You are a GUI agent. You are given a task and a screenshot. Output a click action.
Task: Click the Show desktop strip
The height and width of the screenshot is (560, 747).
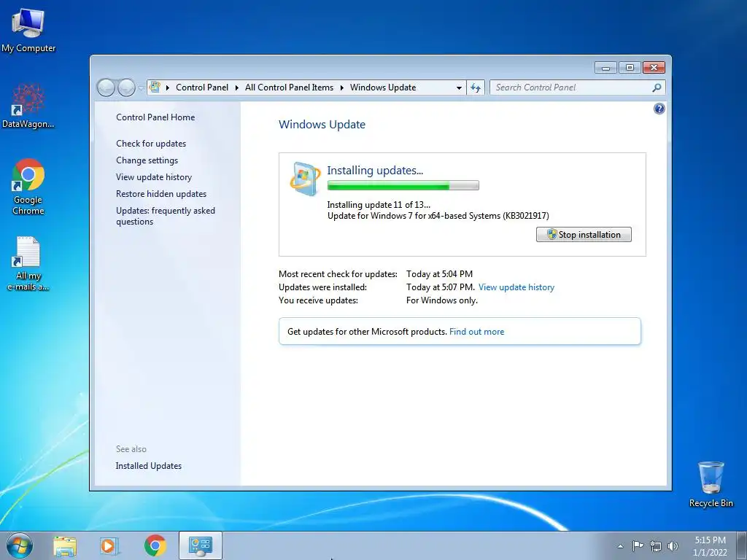click(742, 545)
